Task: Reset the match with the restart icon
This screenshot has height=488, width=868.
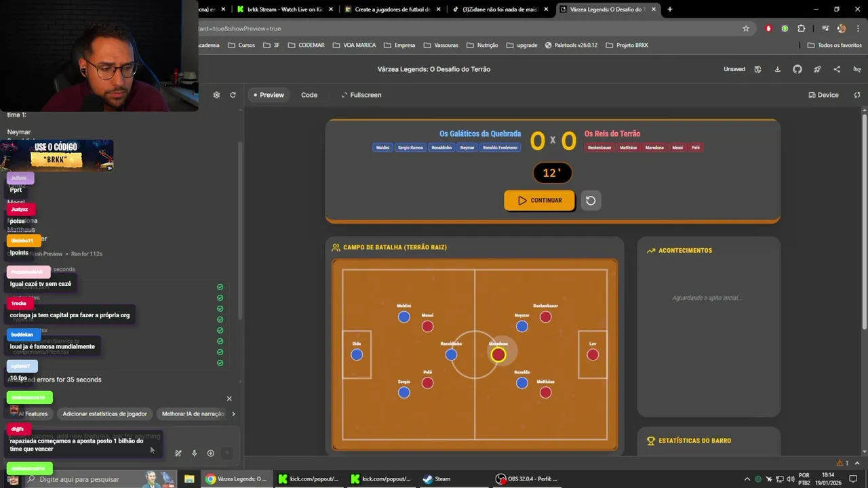Action: pyautogui.click(x=591, y=201)
